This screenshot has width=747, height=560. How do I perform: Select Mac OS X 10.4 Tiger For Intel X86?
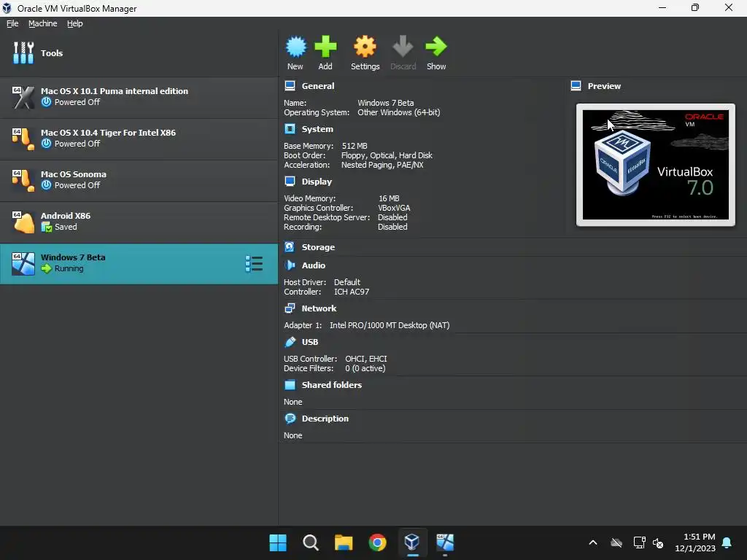tap(139, 139)
